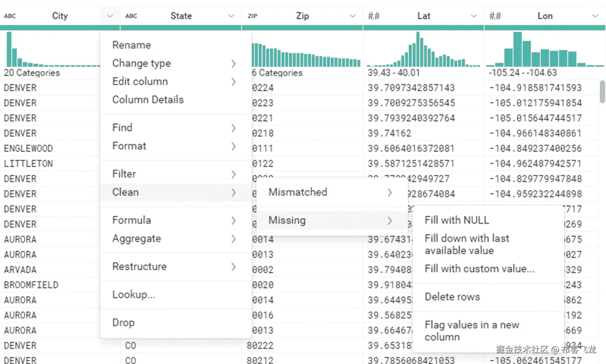Click the Lon column histogram chart
Image resolution: width=606 pixels, height=364 pixels.
pyautogui.click(x=545, y=49)
